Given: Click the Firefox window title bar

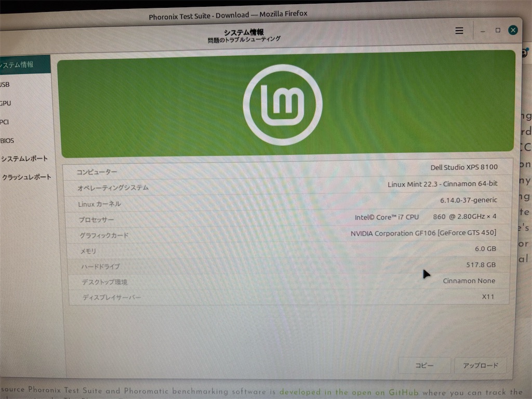Looking at the screenshot, I should 228,15.
